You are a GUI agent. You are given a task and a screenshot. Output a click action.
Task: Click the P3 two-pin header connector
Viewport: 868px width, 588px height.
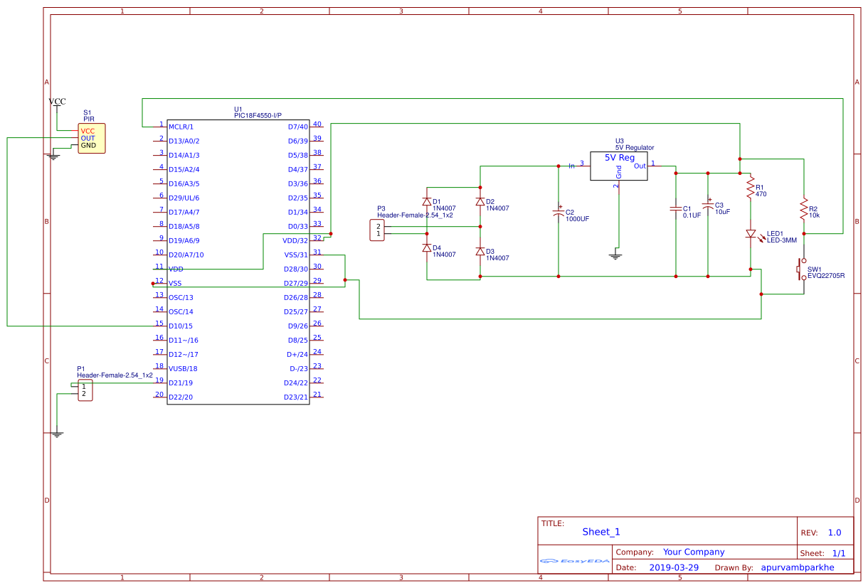[377, 230]
